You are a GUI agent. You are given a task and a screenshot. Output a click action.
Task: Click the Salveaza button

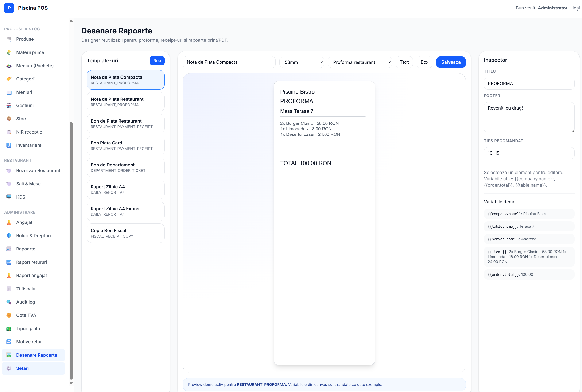(x=451, y=62)
